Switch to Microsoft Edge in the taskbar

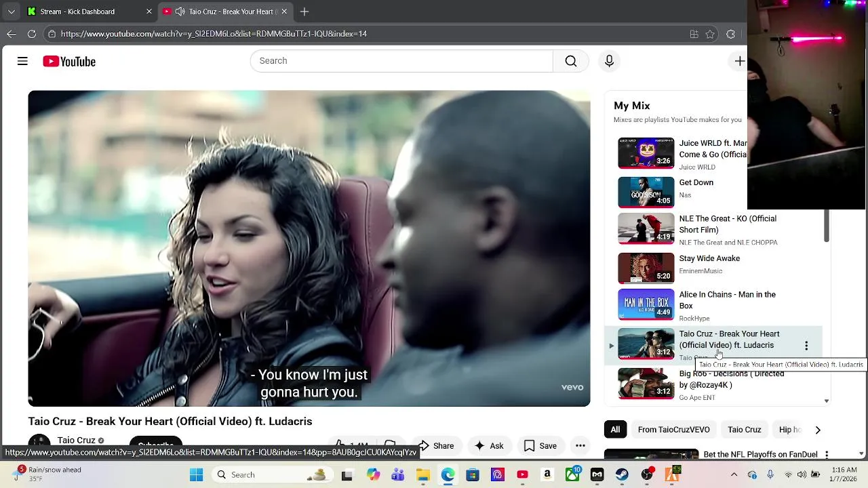click(x=448, y=475)
